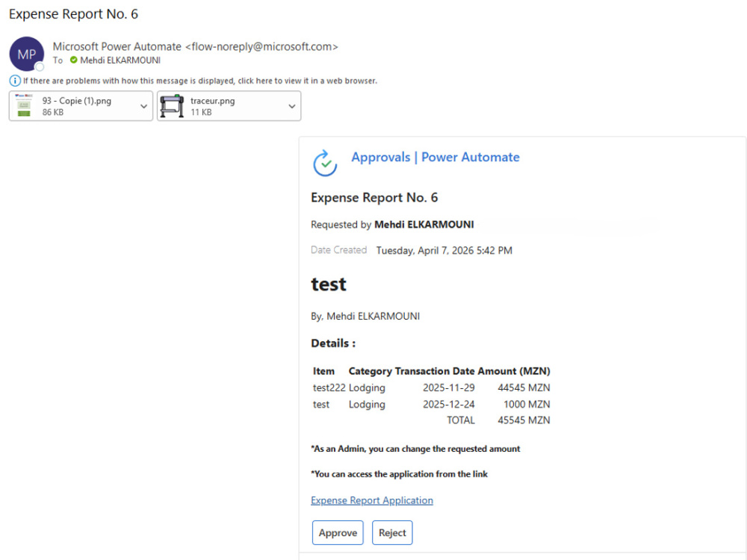
Task: Click the Approvals Power Automate logo icon
Action: [325, 163]
